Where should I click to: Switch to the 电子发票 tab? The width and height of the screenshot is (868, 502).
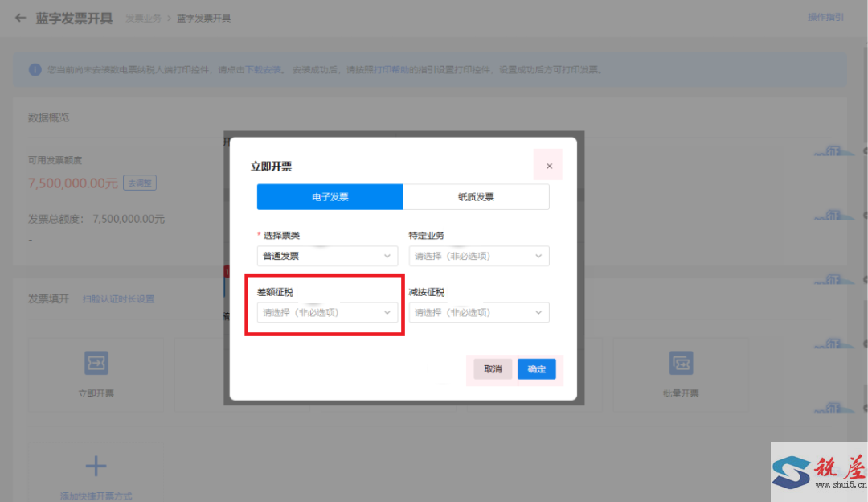coord(330,197)
